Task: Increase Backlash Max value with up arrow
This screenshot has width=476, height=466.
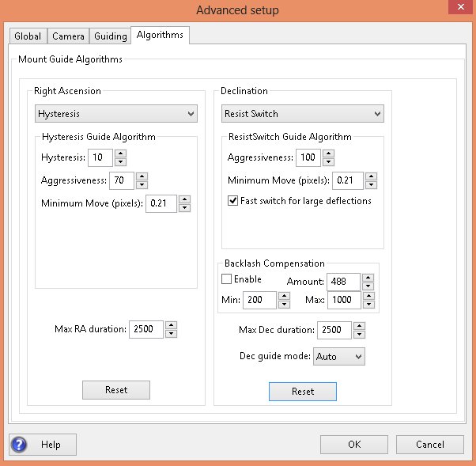Action: click(368, 296)
